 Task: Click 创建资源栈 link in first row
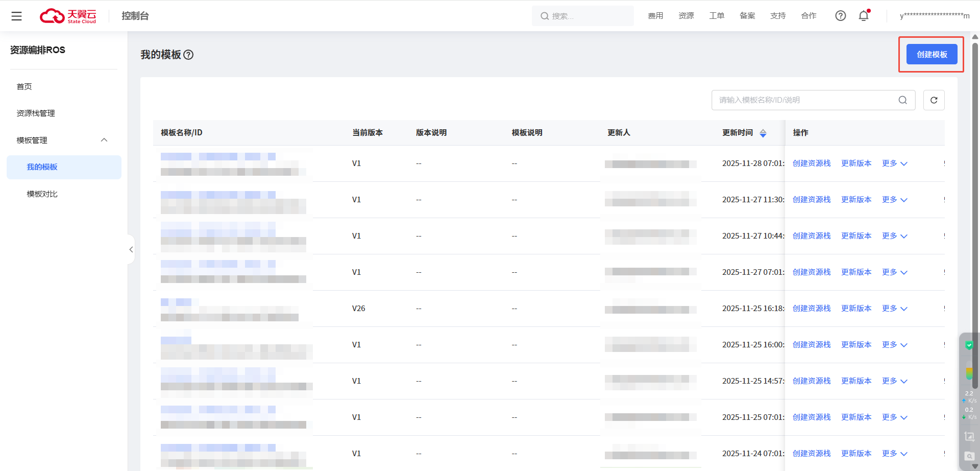(811, 163)
